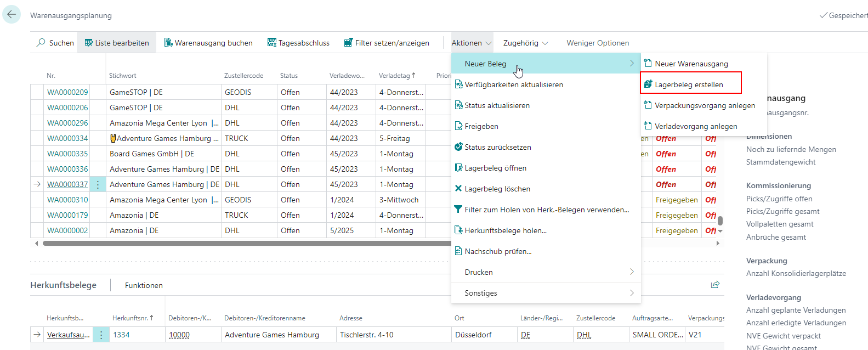868x350 pixels.
Task: Select Herkunftsbelege holen menu entry
Action: pos(505,230)
